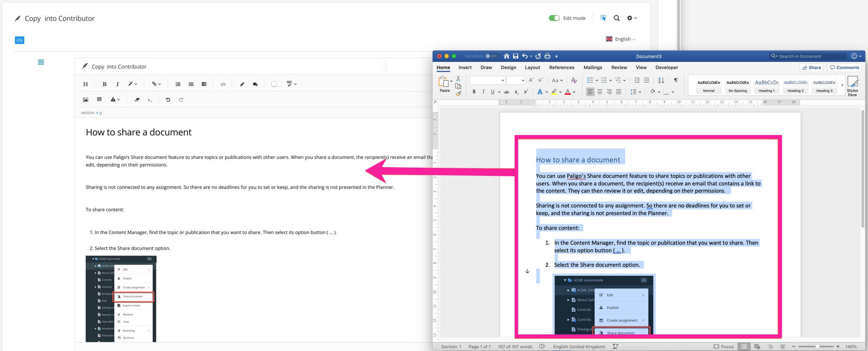
Task: Open the structure lines icon left of editor
Action: [x=41, y=62]
